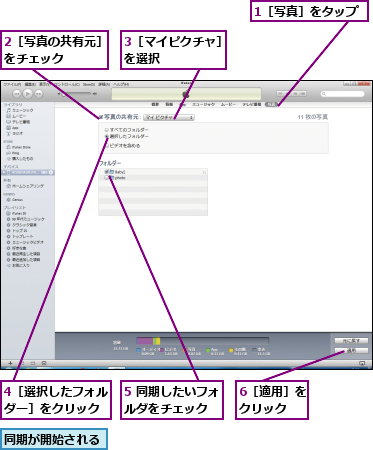This screenshot has width=373, height=450.
Task: Open ホームシェアリング in the sidebar
Action: (x=25, y=186)
